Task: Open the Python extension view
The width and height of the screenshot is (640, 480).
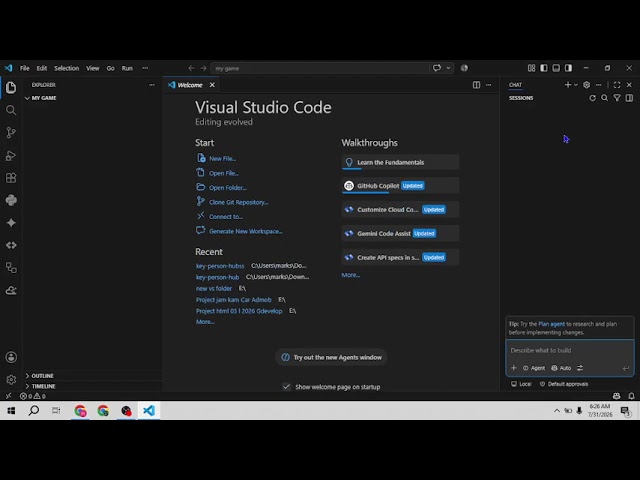Action: [x=11, y=200]
